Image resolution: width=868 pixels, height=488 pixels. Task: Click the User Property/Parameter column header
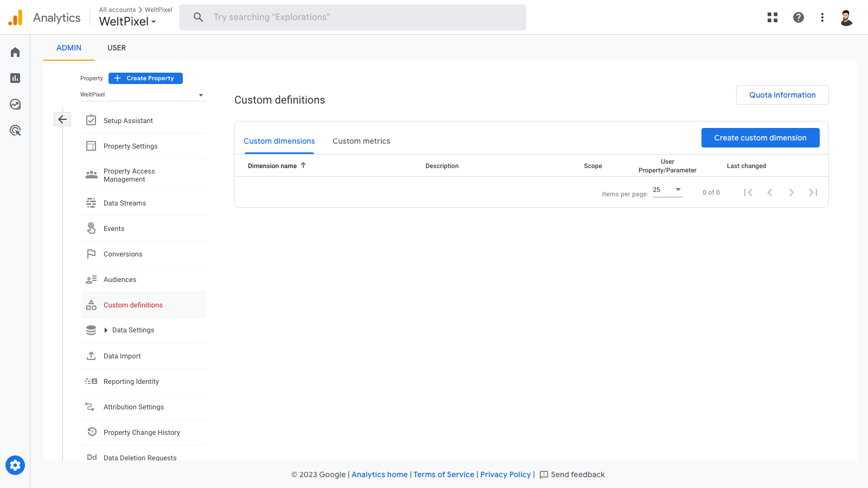coord(667,166)
